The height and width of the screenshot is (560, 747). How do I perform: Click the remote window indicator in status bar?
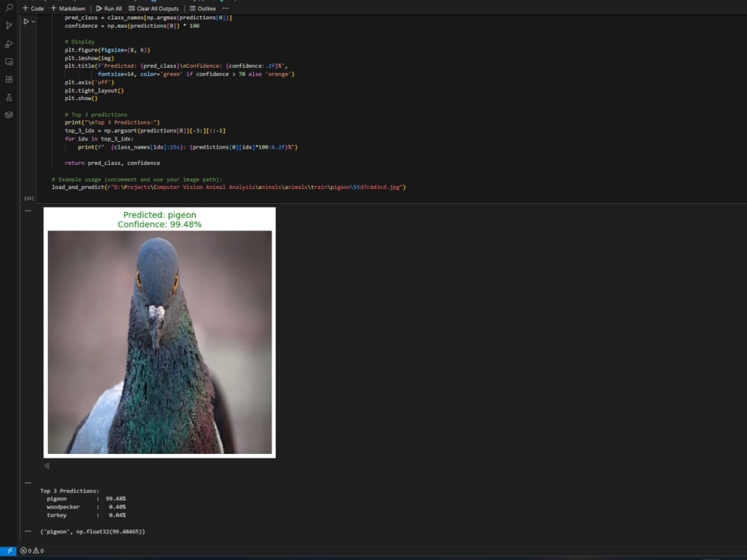point(10,550)
